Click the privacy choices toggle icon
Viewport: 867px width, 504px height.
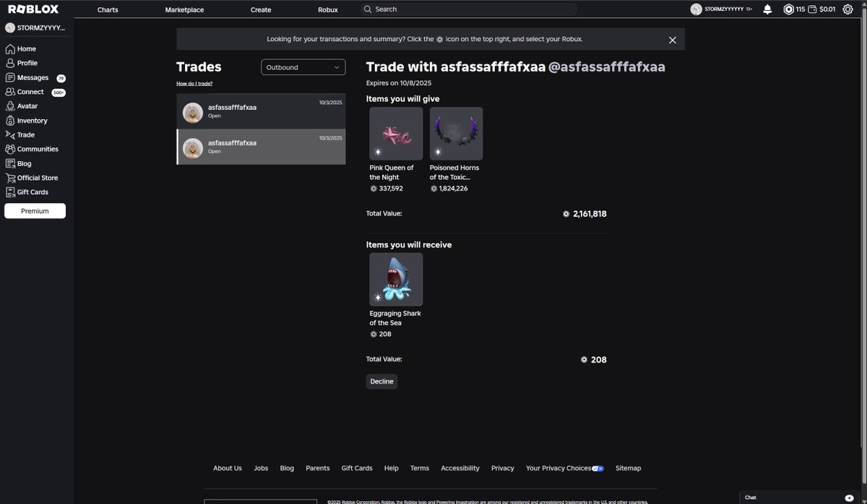pos(598,468)
